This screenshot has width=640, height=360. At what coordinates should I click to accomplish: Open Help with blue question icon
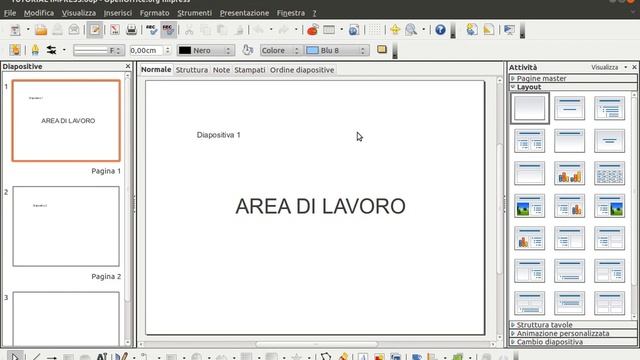440,30
